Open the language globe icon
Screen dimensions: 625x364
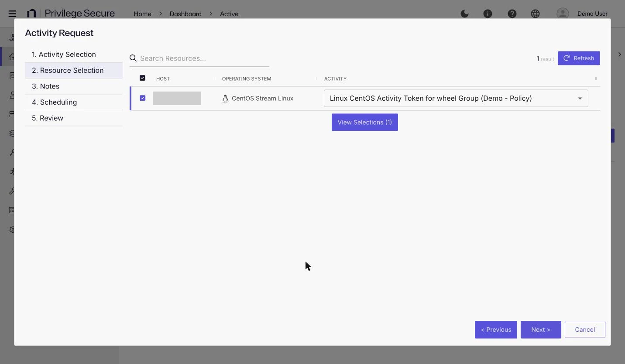point(536,14)
